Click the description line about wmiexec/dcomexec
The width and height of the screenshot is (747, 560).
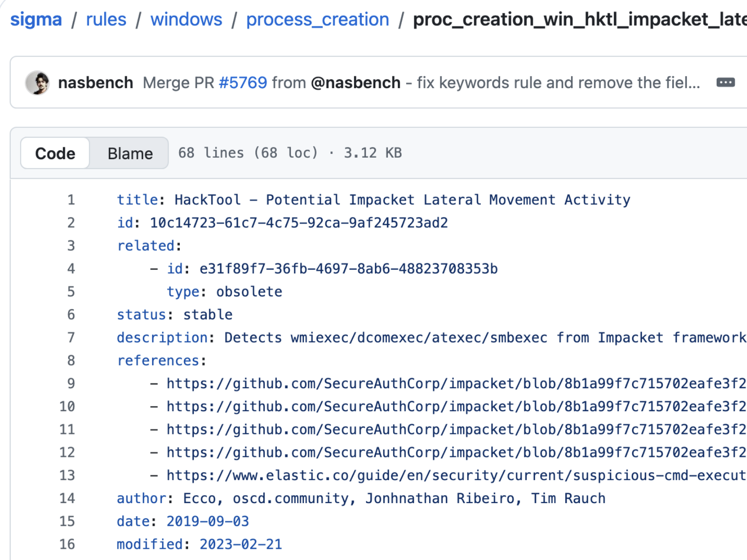click(x=431, y=337)
